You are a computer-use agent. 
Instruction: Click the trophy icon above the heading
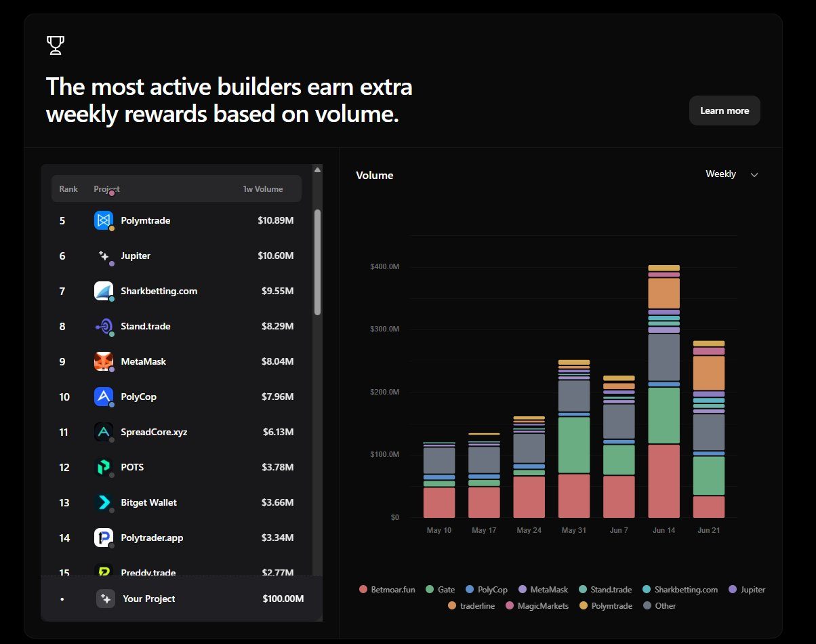click(x=56, y=46)
